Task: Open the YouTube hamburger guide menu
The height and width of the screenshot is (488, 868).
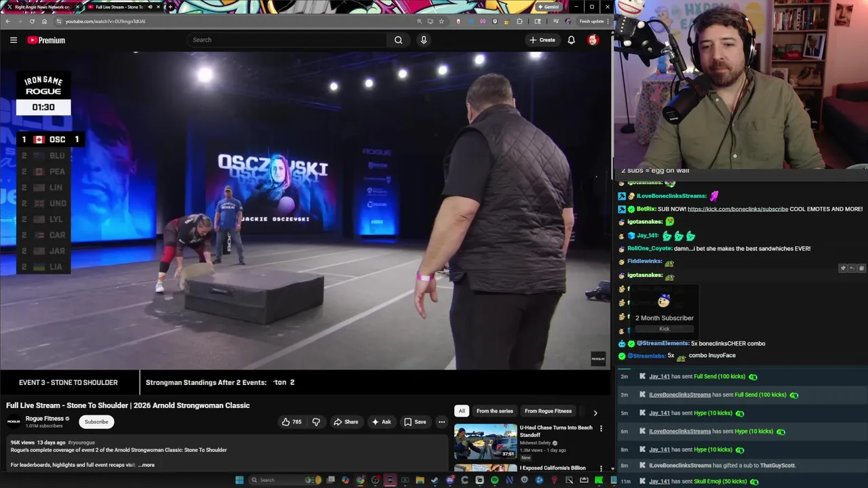Action: (14, 40)
